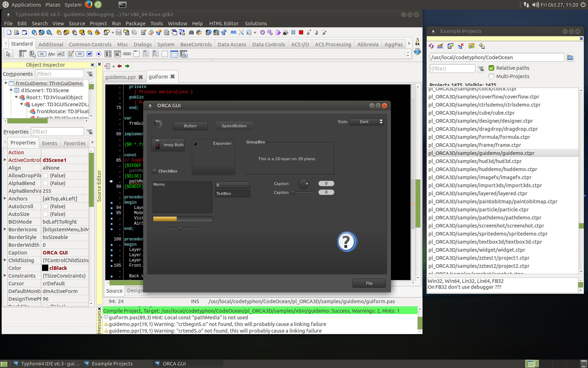Toggle the AlphaBlend False checkbox

click(x=45, y=183)
